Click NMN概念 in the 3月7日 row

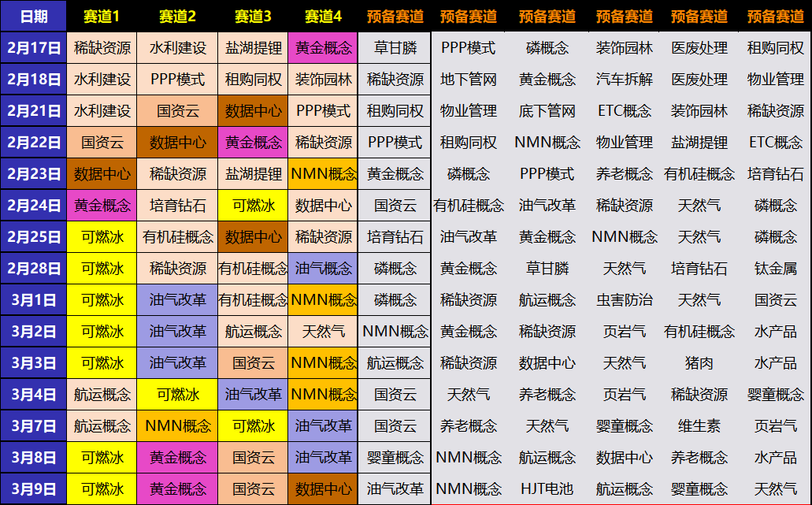tap(177, 426)
